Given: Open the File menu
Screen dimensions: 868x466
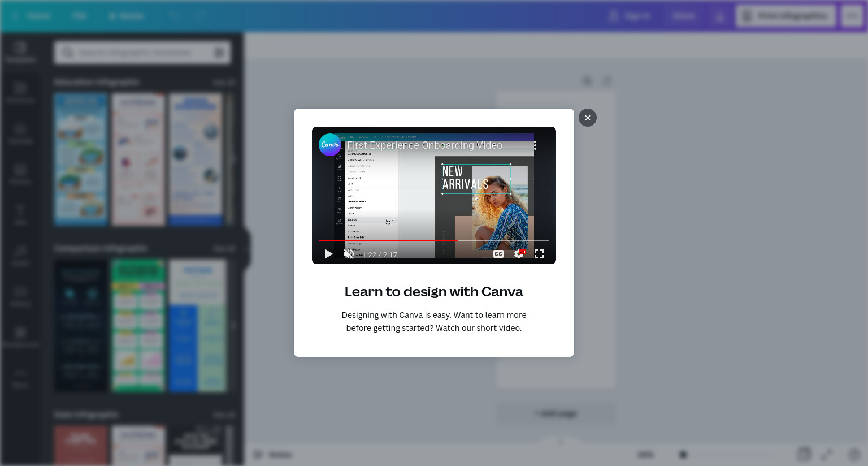Looking at the screenshot, I should pos(79,16).
